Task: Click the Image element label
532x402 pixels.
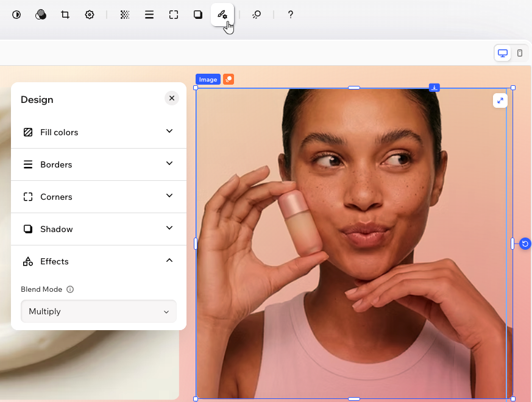Action: (208, 79)
